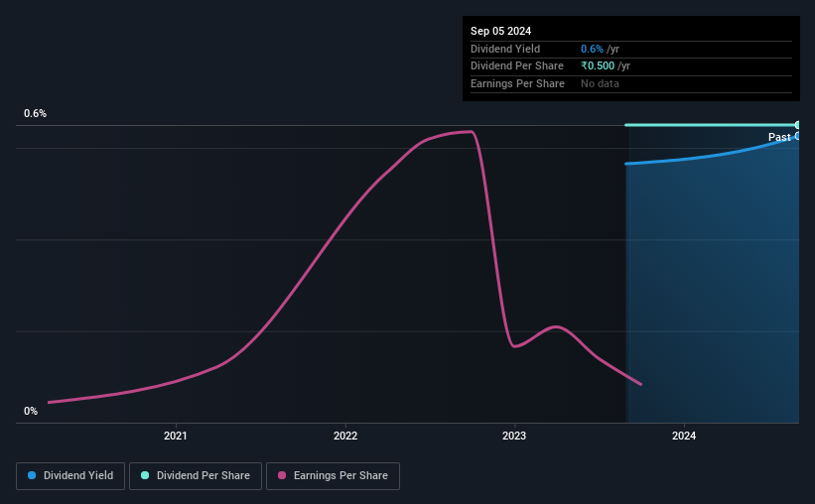Toggle the Dividend Yield legend button
This screenshot has height=504, width=815.
[x=70, y=476]
